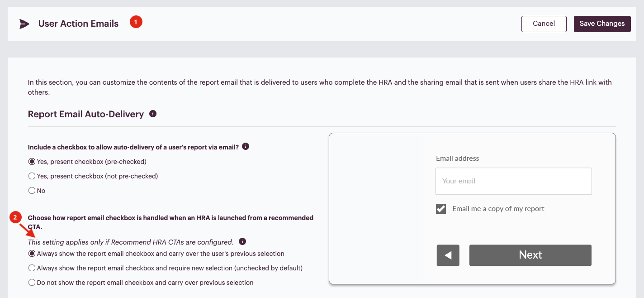This screenshot has width=644, height=298.
Task: Choose Do not show the report email checkbox
Action: point(32,283)
